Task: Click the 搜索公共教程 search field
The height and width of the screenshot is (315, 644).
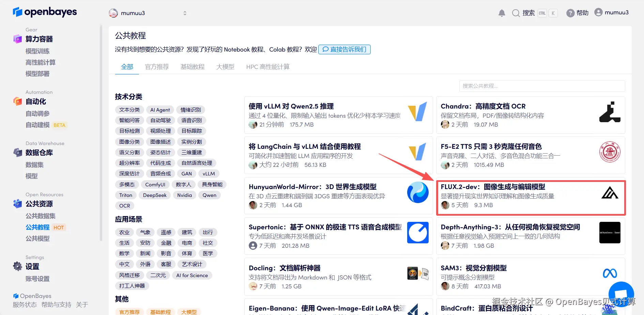Action: (x=542, y=86)
